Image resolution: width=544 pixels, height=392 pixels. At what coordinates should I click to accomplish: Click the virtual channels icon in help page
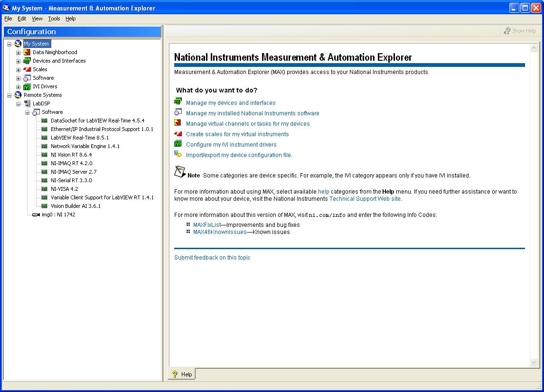[178, 122]
